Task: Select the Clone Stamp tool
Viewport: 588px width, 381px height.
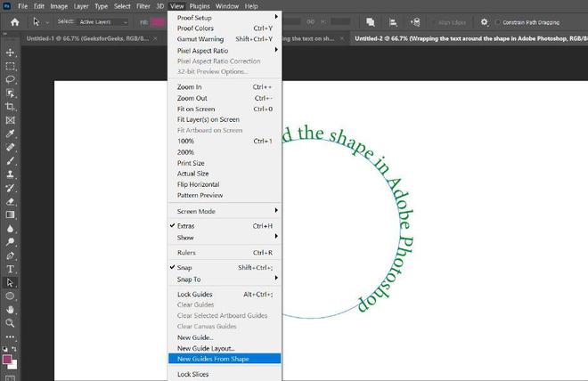Action: pos(10,174)
